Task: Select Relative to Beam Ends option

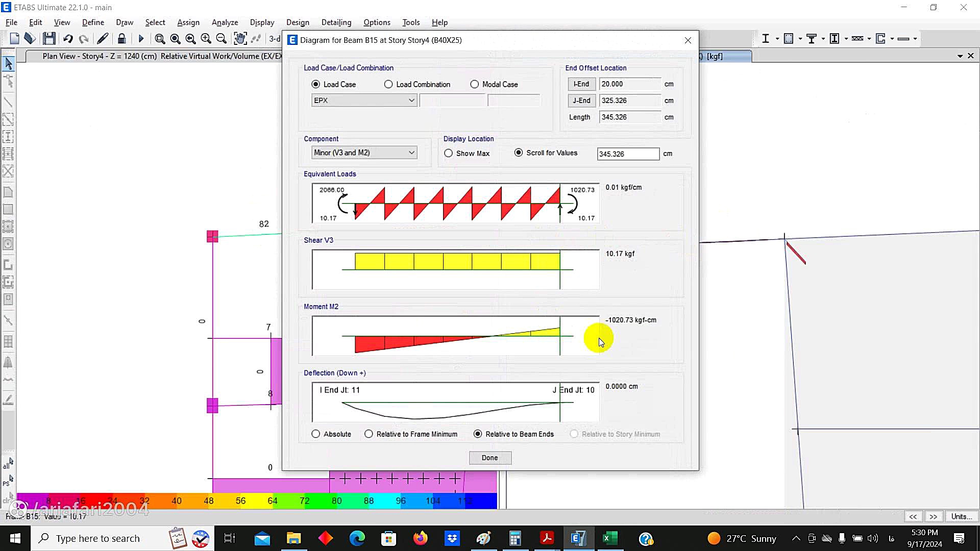Action: tap(478, 434)
